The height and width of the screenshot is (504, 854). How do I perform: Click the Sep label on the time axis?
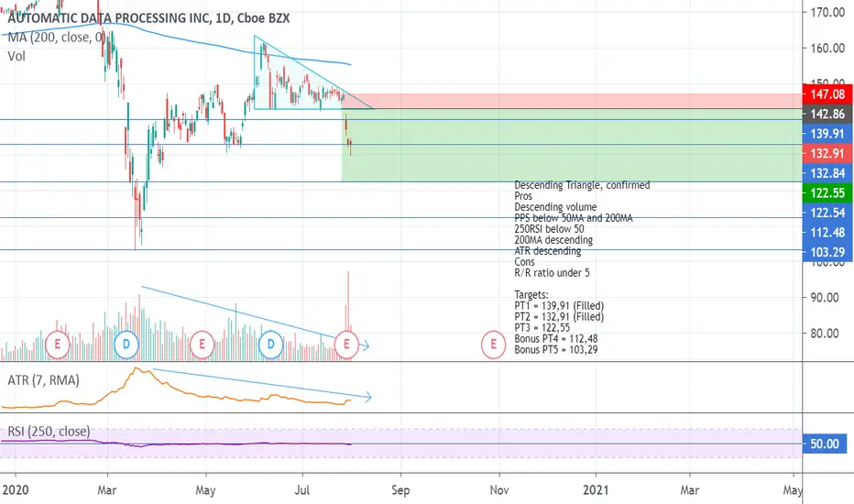(400, 490)
